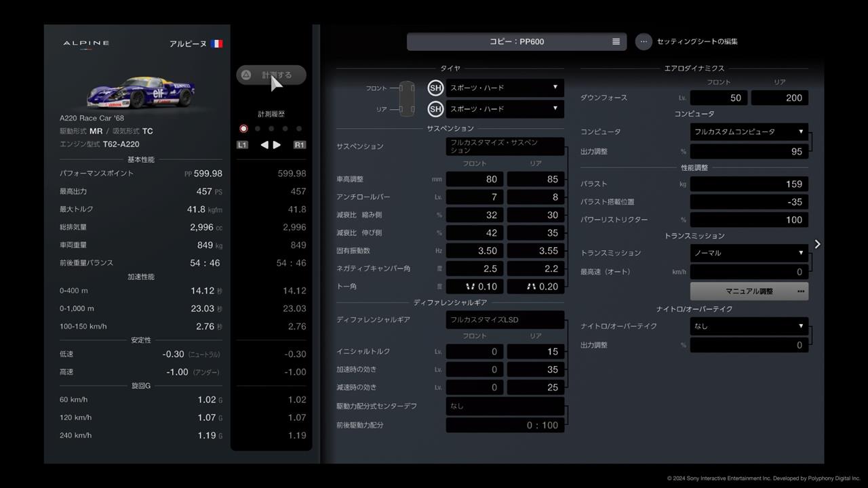Click the triangle icon on measure button

click(x=246, y=75)
